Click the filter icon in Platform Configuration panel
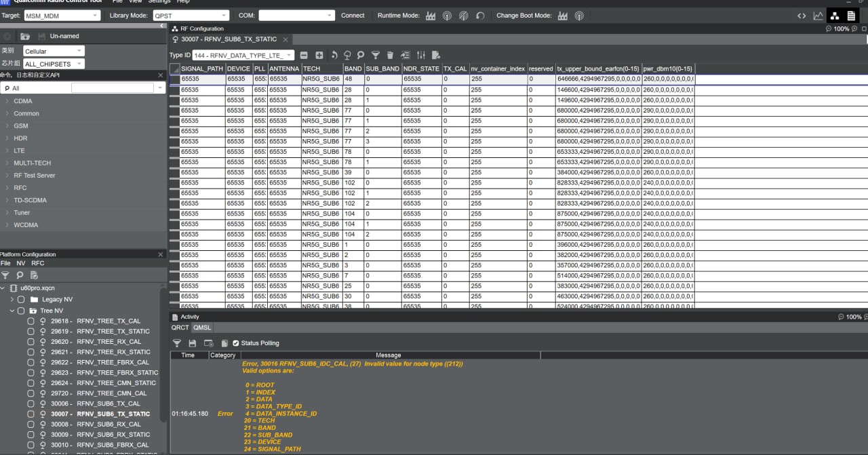 [5, 275]
